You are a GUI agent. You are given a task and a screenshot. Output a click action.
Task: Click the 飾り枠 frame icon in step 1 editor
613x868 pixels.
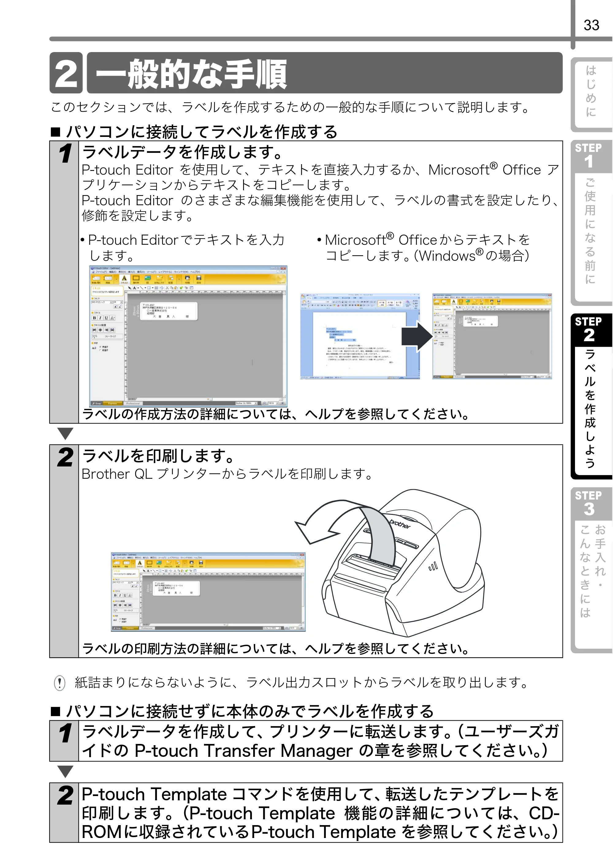136,280
